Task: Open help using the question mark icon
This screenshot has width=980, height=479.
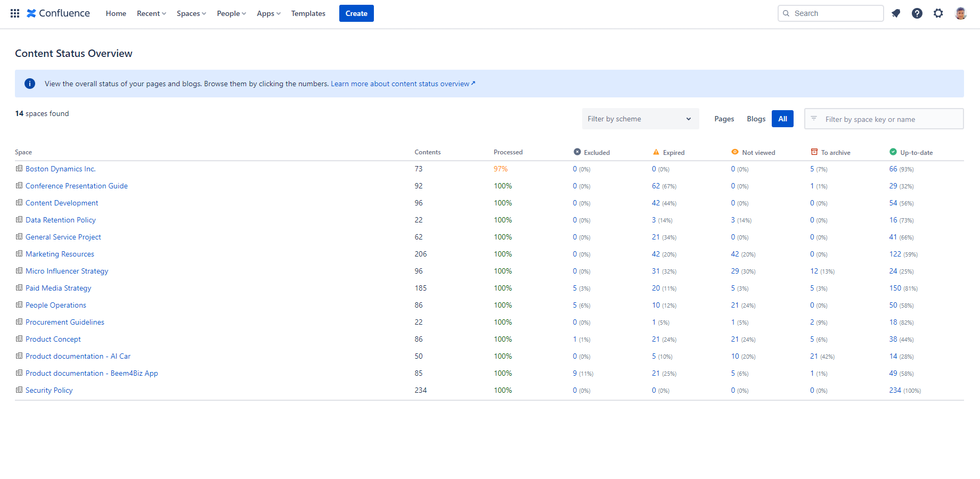Action: tap(917, 13)
